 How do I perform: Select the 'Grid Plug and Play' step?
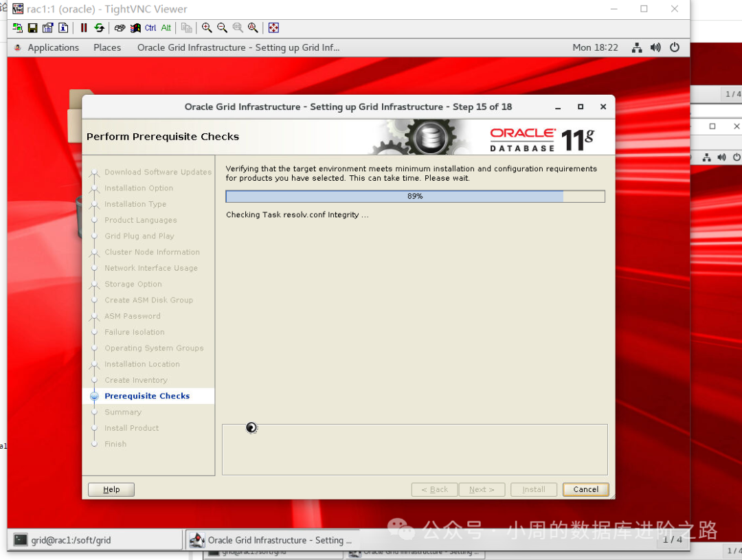point(139,236)
